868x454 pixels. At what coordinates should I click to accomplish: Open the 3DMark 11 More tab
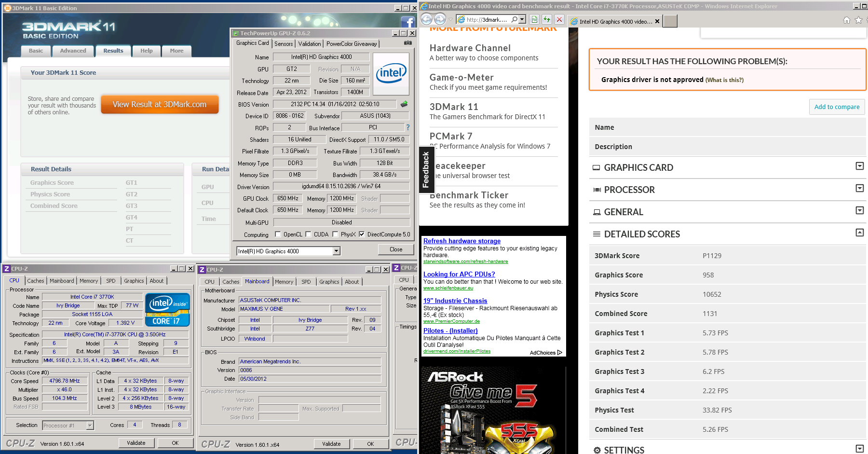point(176,51)
